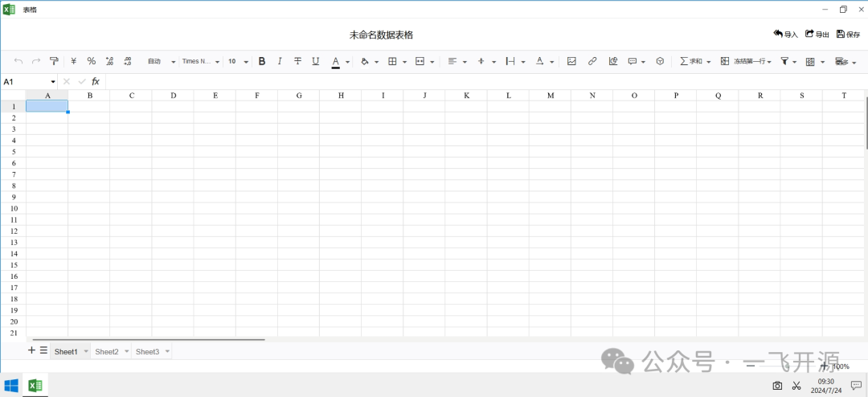868x397 pixels.
Task: Expand font color picker arrow
Action: 348,62
